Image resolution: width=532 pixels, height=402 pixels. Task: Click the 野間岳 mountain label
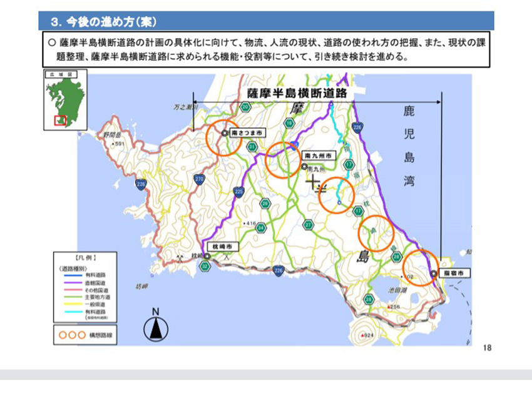pos(112,135)
